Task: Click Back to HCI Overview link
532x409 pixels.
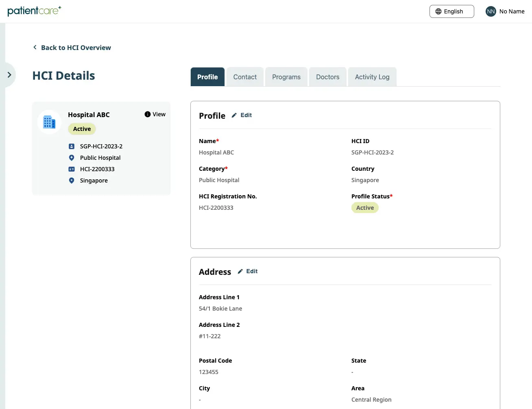Action: tap(72, 48)
